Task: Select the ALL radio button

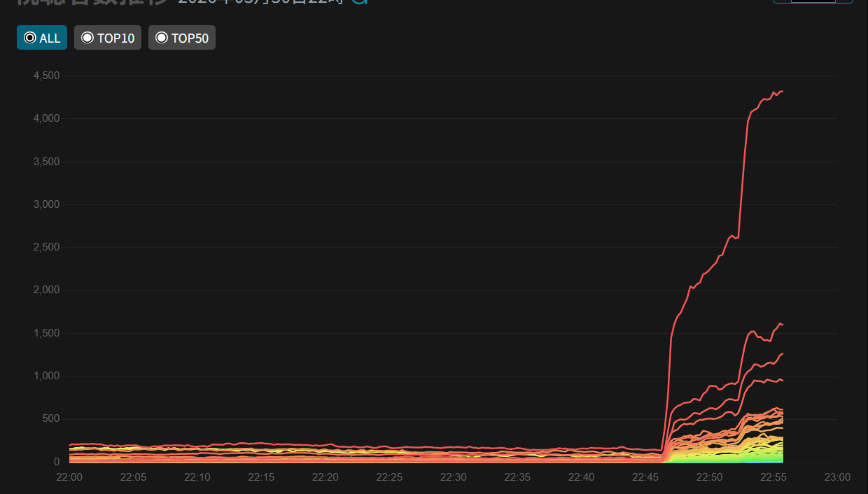Action: 42,38
